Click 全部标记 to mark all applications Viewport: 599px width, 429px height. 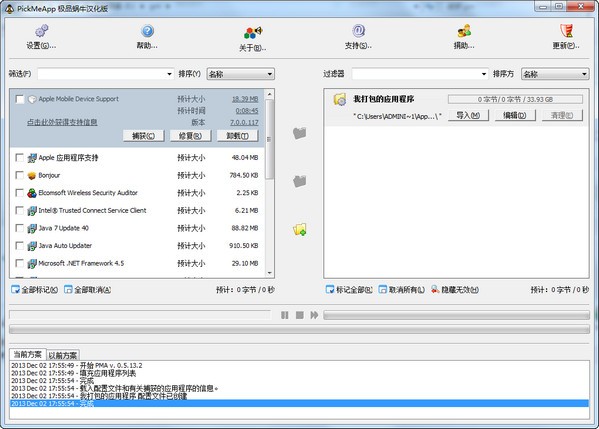coord(35,290)
